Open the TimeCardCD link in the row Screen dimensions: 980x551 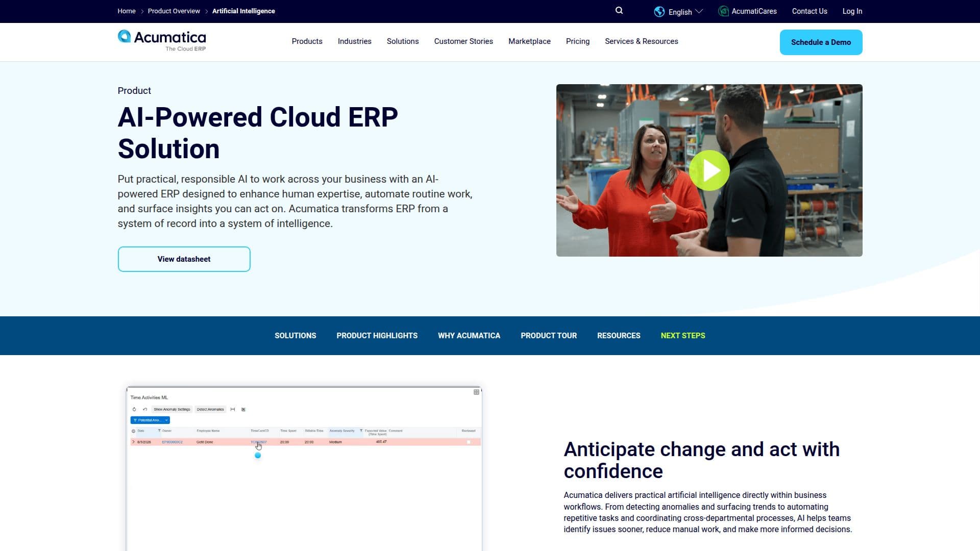(259, 442)
